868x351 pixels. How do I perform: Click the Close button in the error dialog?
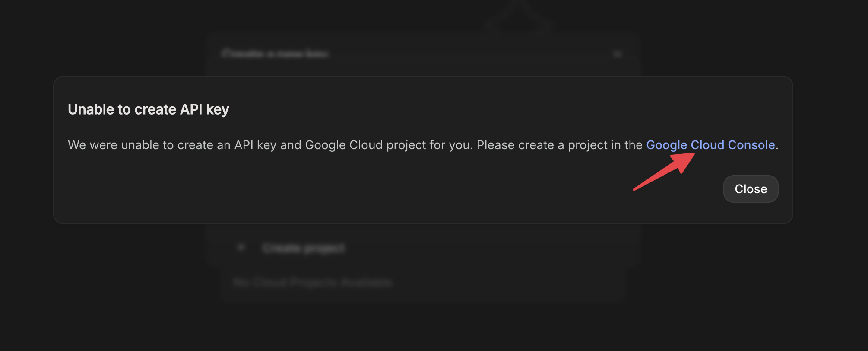point(751,189)
